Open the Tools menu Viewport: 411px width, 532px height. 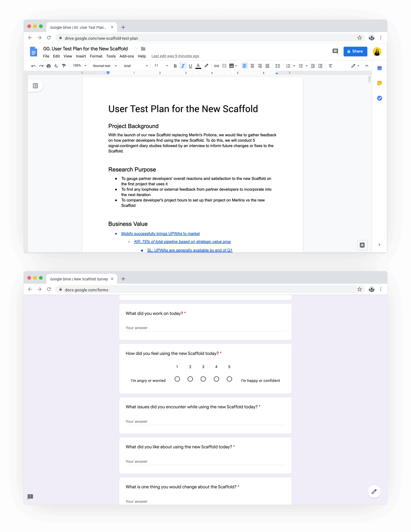point(111,56)
